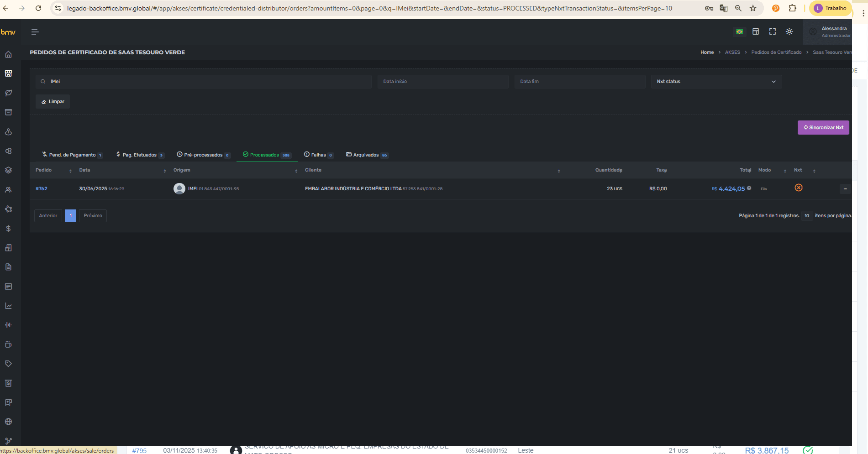Open order #762 link

pyautogui.click(x=42, y=189)
